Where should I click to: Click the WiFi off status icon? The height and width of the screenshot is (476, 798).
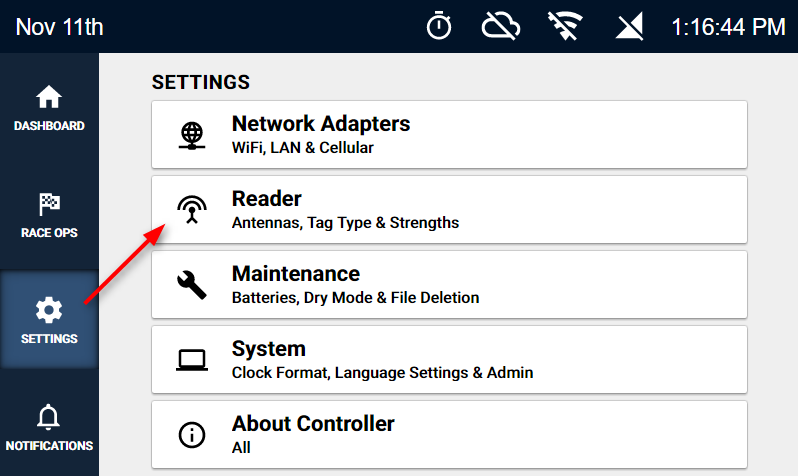pos(565,26)
